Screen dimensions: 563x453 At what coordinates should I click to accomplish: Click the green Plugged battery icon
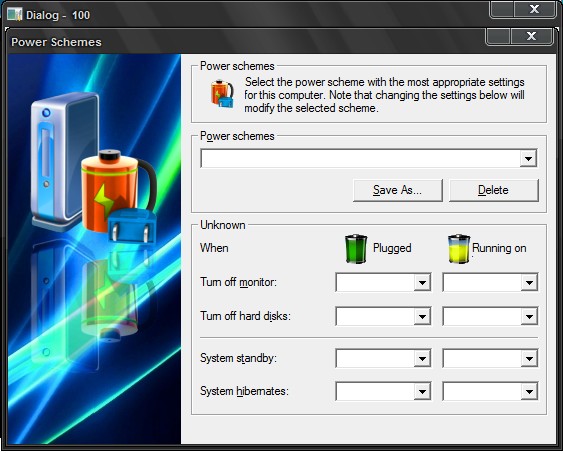pyautogui.click(x=356, y=249)
